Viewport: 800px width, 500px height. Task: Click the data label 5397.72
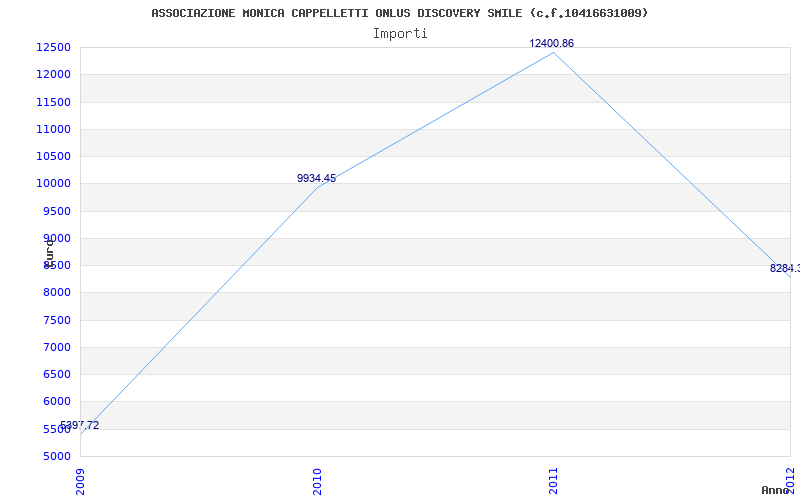pos(80,425)
